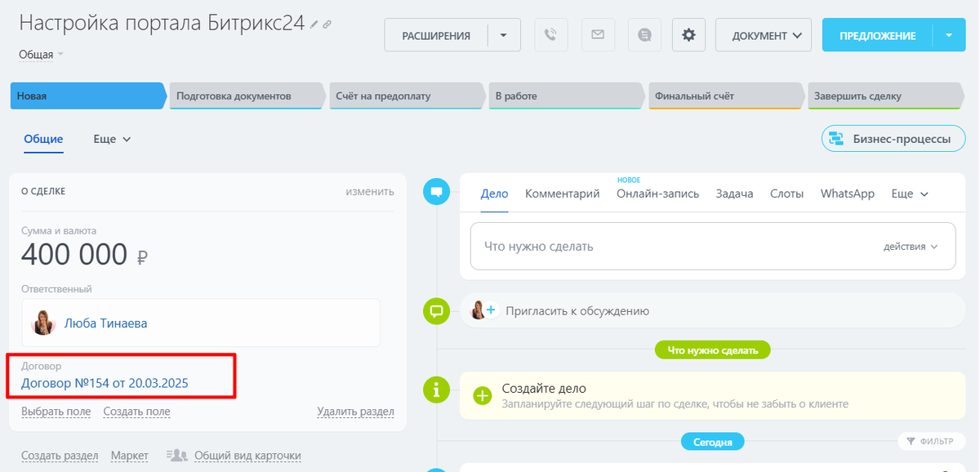Click the Что нужно сделать input field
The image size is (980, 472).
point(713,246)
